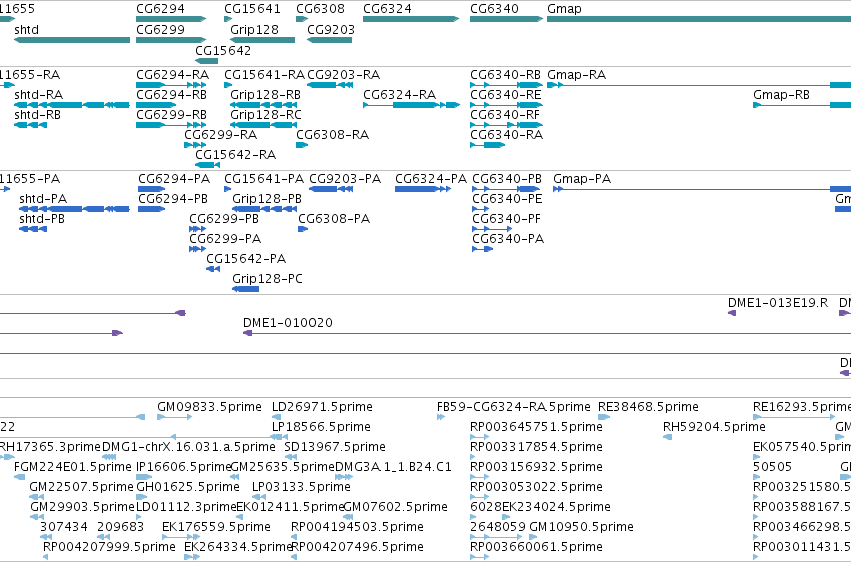Click the shtd-RA transcript label
Image resolution: width=851 pixels, height=562 pixels.
click(x=39, y=94)
